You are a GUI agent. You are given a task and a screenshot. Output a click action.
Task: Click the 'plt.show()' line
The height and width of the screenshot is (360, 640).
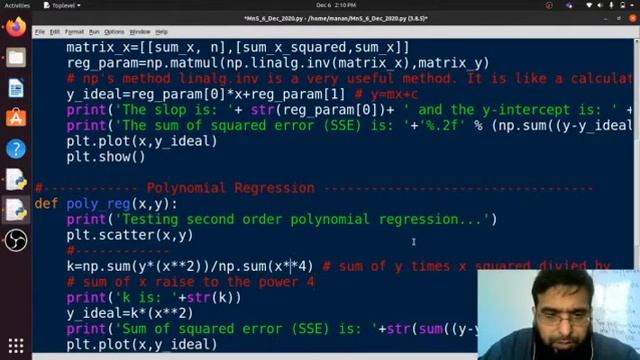[x=106, y=157]
